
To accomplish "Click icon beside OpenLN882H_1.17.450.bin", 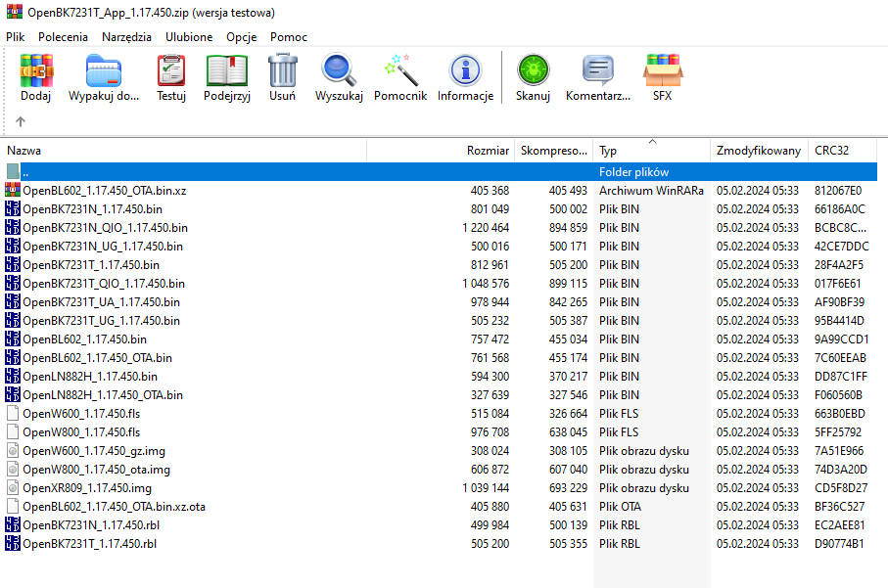I will pyautogui.click(x=13, y=377).
